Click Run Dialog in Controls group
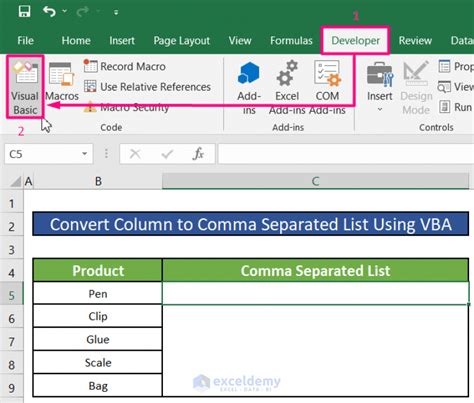 coord(456,107)
